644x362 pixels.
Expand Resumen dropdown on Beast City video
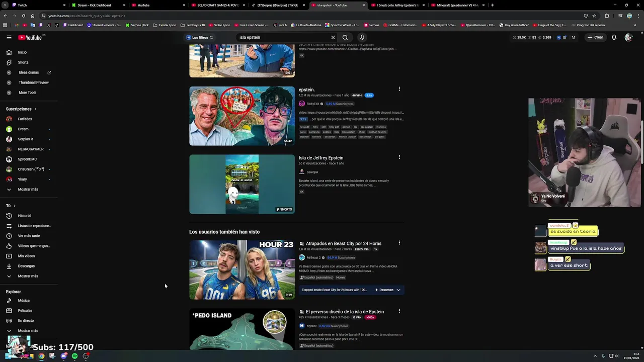tap(387, 290)
